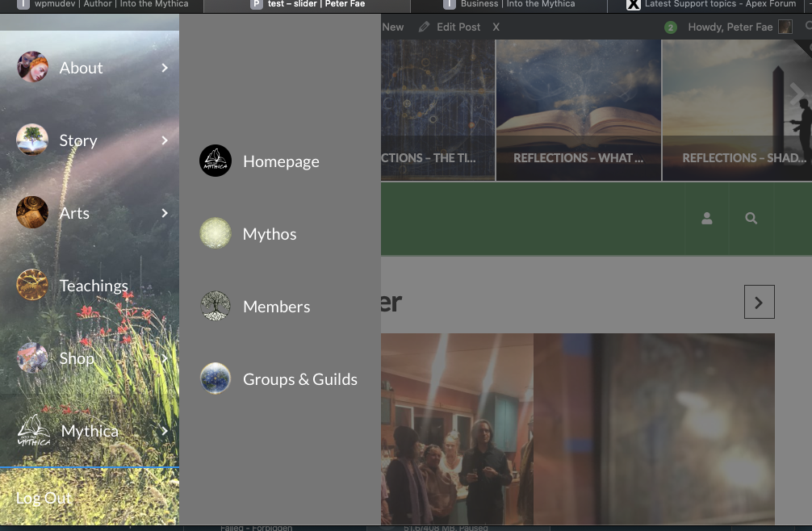The image size is (812, 531).
Task: Click the Teachings clock icon
Action: pyautogui.click(x=32, y=285)
